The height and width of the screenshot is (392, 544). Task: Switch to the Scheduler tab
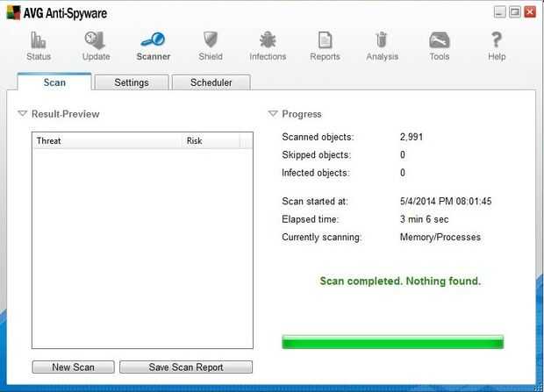click(x=211, y=82)
